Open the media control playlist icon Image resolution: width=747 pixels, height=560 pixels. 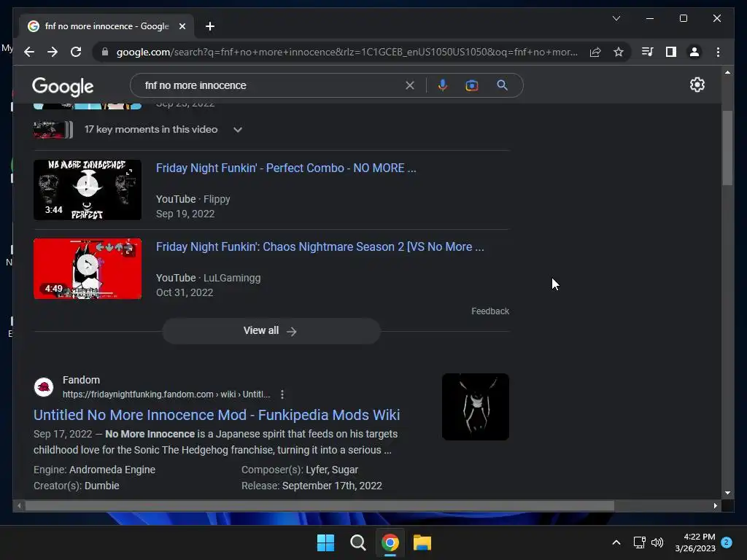coord(647,52)
